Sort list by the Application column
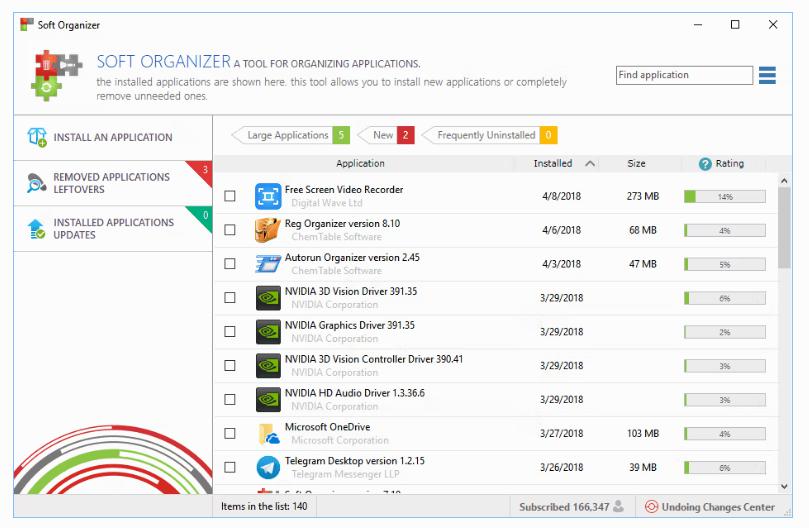809x528 pixels. tap(360, 164)
